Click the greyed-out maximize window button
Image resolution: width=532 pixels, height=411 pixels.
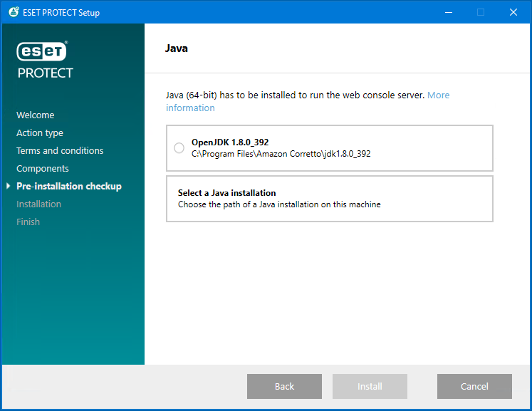point(481,12)
